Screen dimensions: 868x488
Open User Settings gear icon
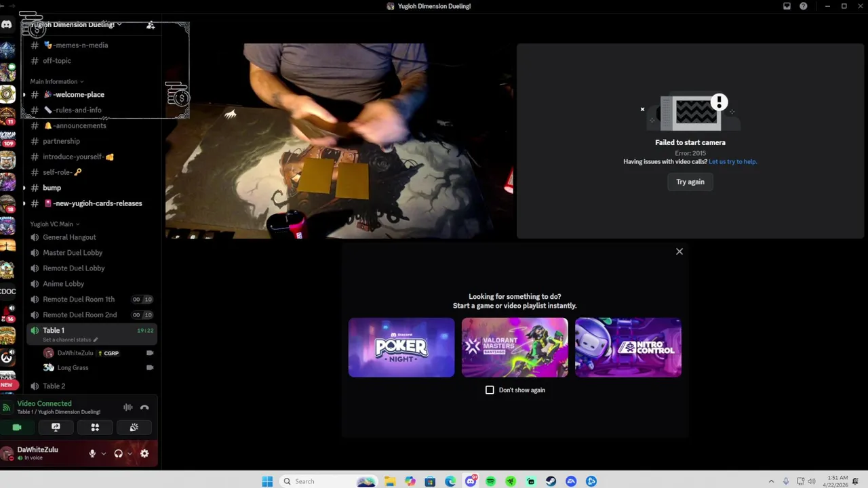(x=144, y=453)
